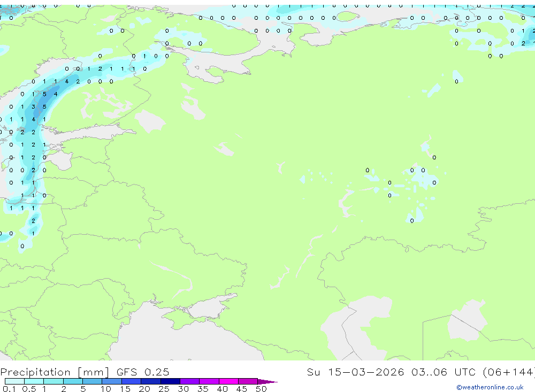535x392 pixels.
Task: Click the 0.1–0.5 mm palest cyan legend swatch
Action: [14, 381]
